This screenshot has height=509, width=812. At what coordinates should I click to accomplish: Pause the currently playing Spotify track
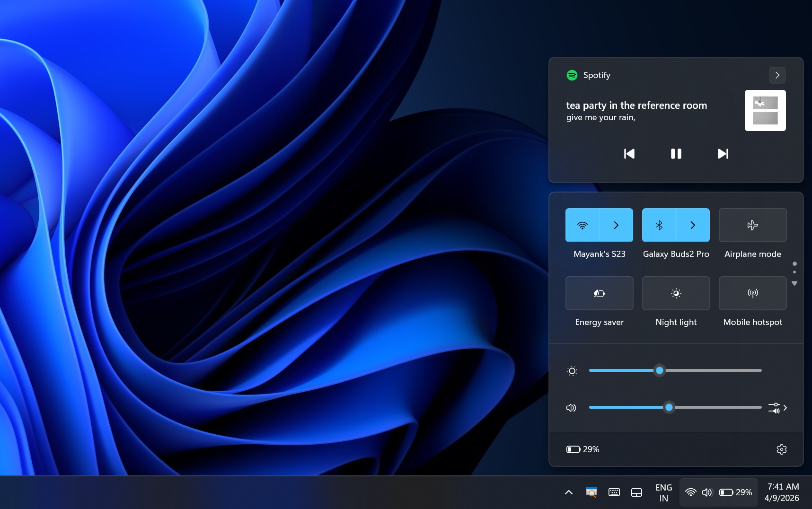(x=675, y=153)
